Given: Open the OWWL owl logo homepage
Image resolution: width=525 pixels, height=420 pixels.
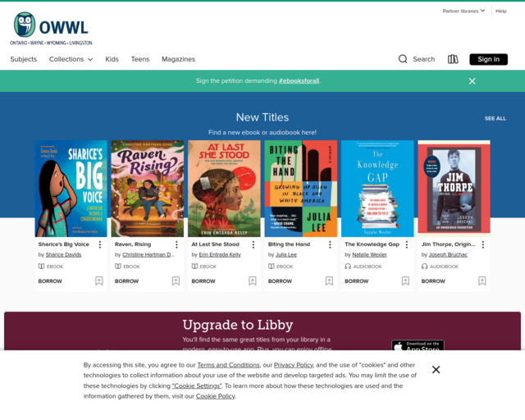Looking at the screenshot, I should click(51, 29).
